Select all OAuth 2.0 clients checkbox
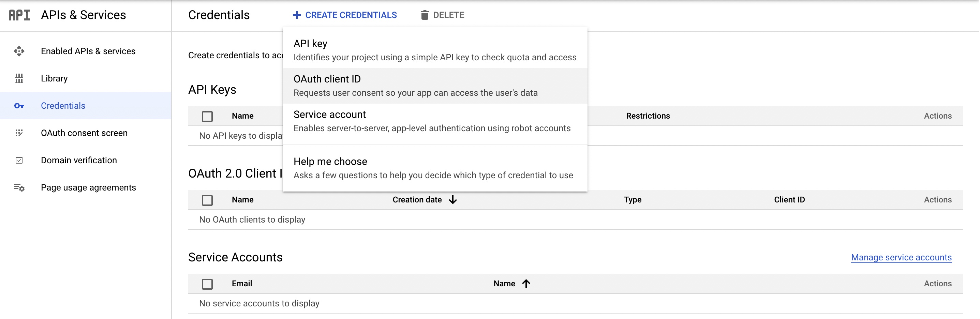980x319 pixels. (207, 200)
